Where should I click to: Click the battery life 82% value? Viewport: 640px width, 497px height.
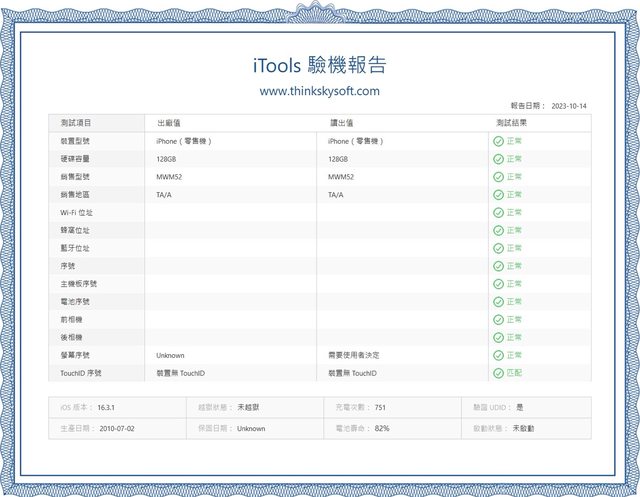[x=382, y=428]
